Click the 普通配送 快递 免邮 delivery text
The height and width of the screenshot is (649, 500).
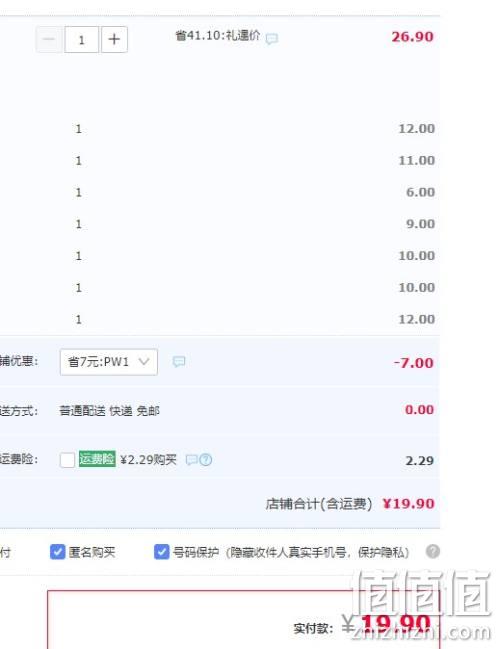click(109, 411)
